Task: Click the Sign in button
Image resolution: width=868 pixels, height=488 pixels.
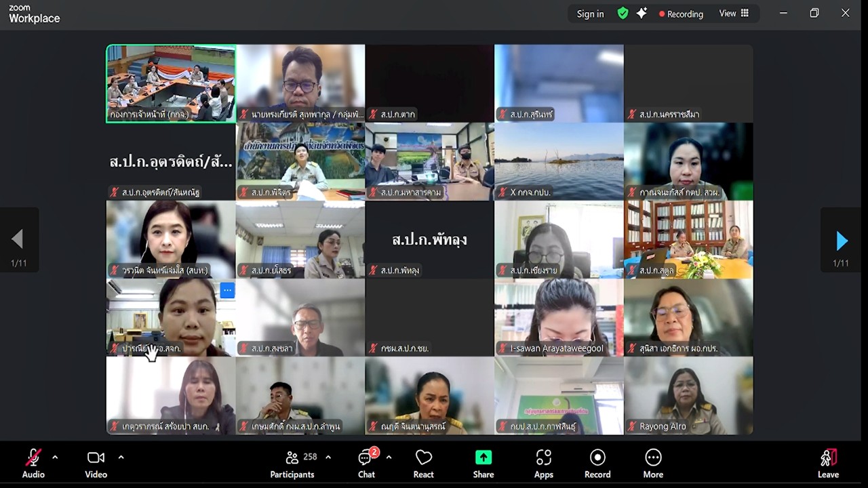Action: tap(589, 14)
